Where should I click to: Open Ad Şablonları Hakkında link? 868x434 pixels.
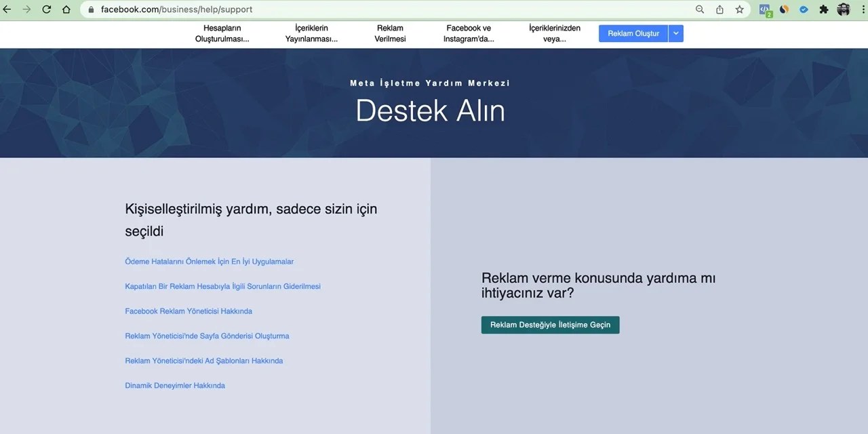click(x=204, y=361)
